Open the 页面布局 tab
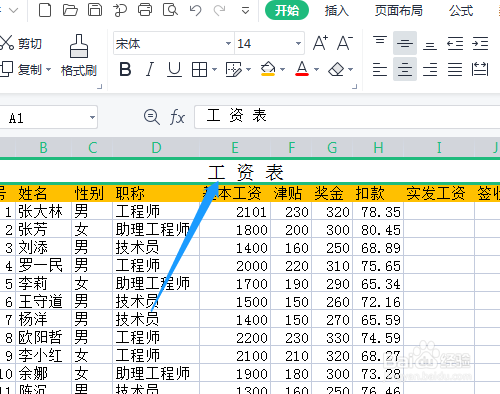The width and height of the screenshot is (500, 394). pos(399,11)
